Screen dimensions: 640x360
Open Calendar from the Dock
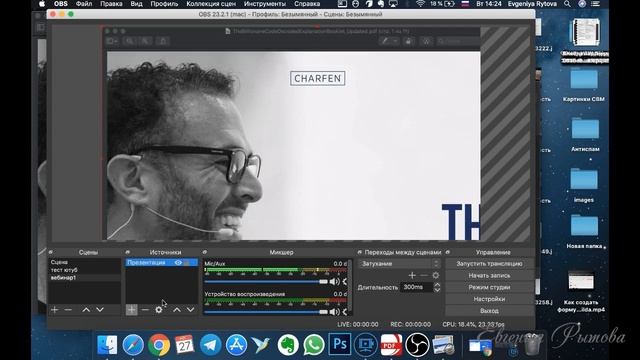(x=184, y=344)
